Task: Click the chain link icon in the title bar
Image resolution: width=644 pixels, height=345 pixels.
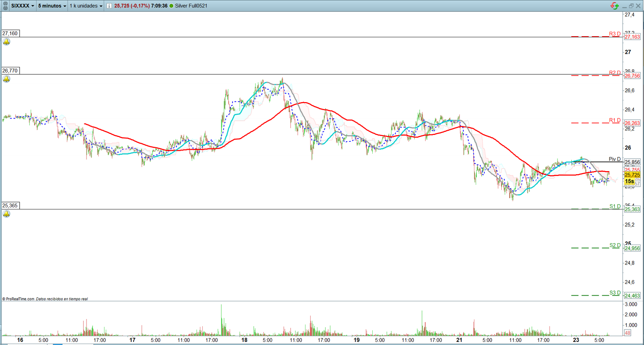Action: [5, 6]
